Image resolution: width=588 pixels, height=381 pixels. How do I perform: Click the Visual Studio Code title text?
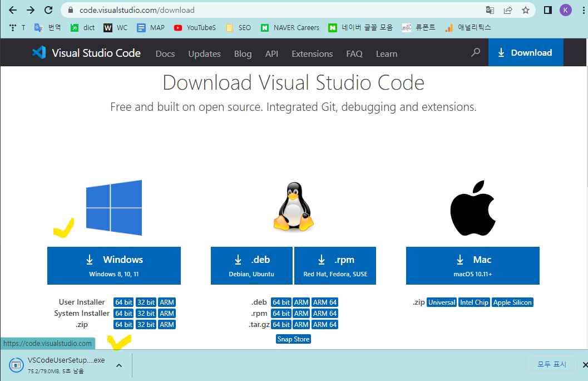tap(96, 53)
